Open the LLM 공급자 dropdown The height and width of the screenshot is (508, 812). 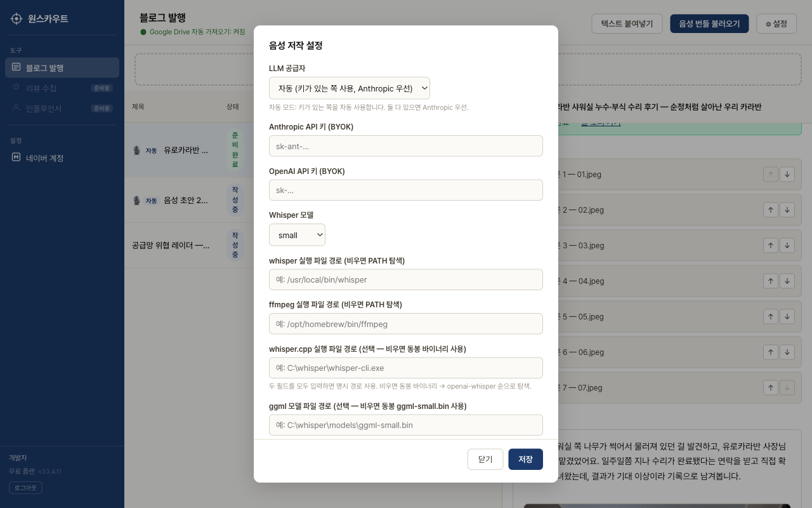350,88
